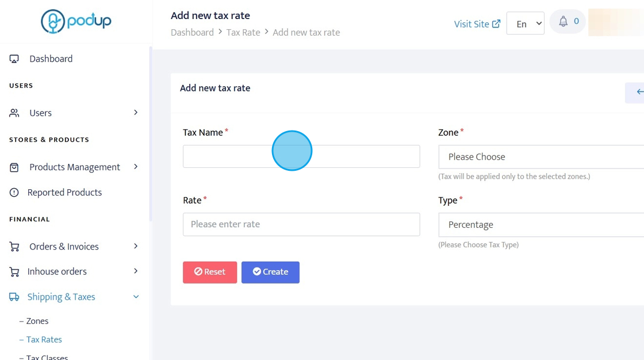Focus the Rate input field
Viewport: 644px width, 360px height.
[301, 224]
